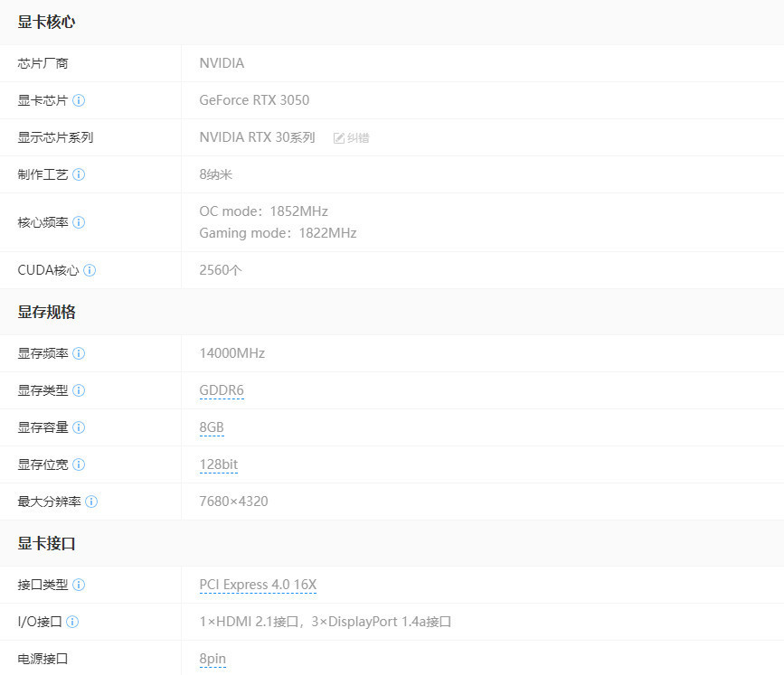
Task: Click the 显示芯片系列 row label
Action: [x=55, y=137]
